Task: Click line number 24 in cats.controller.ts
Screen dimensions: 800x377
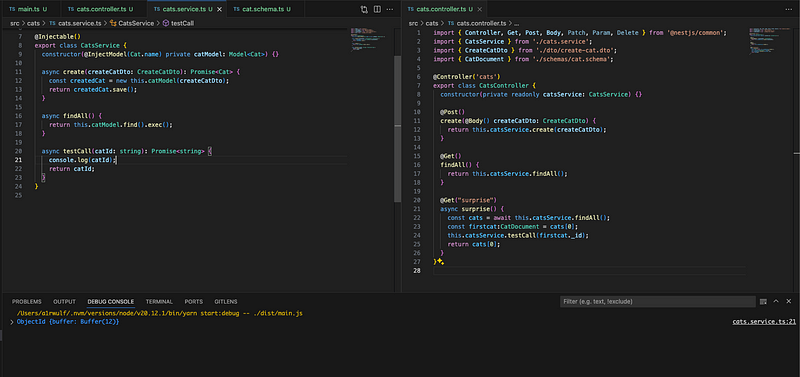Action: pos(417,235)
